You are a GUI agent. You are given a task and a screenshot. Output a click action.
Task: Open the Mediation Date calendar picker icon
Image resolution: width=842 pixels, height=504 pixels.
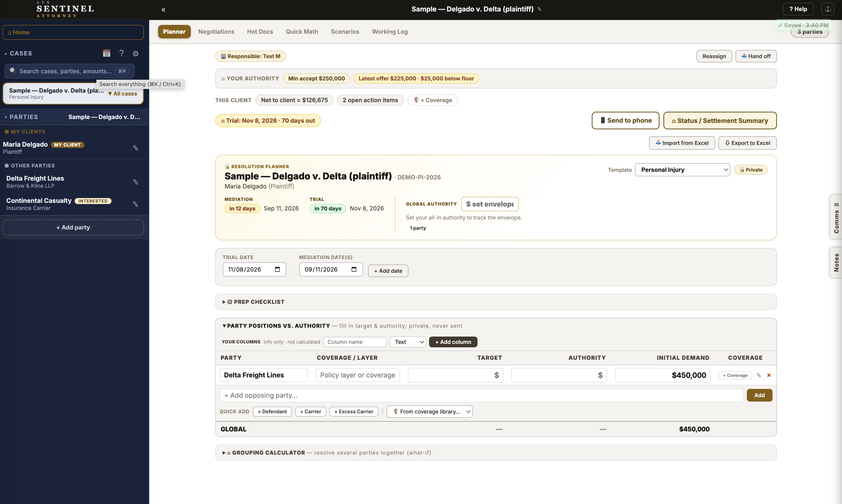point(354,269)
